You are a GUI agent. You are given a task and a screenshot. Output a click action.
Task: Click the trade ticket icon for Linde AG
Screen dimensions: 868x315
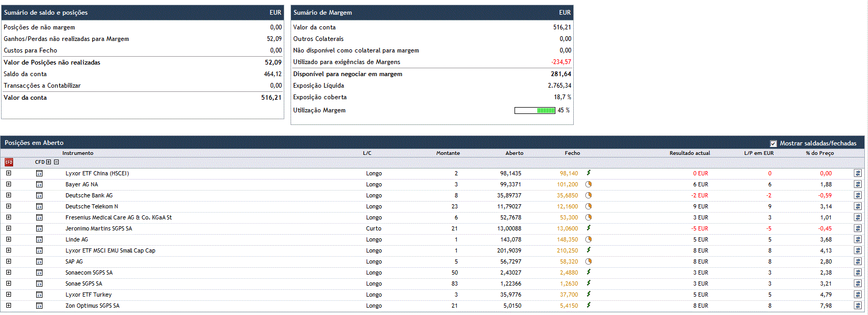pyautogui.click(x=39, y=239)
